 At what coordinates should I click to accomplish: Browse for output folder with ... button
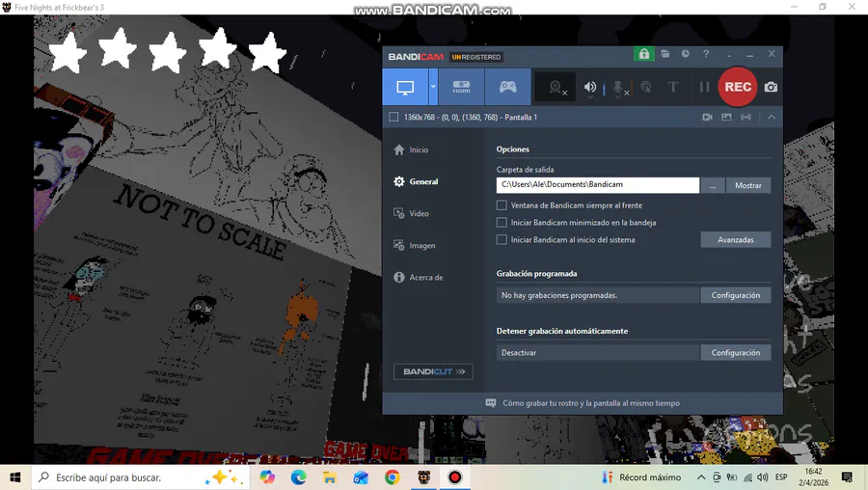[713, 185]
